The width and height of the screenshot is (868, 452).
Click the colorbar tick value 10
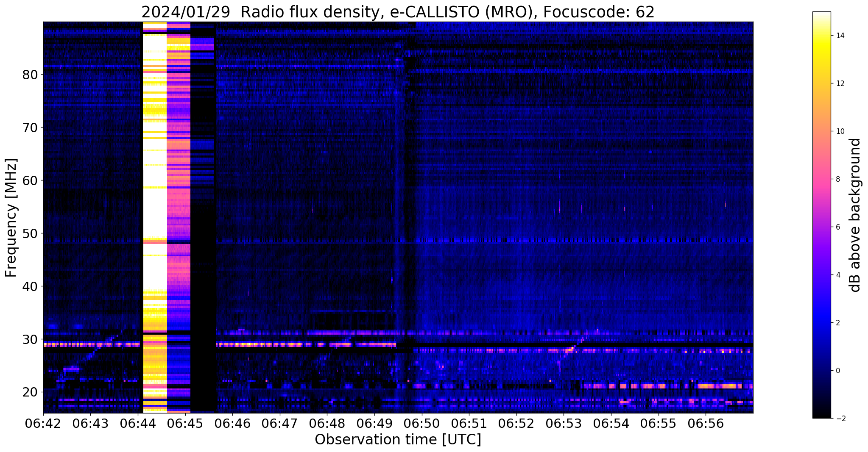840,131
